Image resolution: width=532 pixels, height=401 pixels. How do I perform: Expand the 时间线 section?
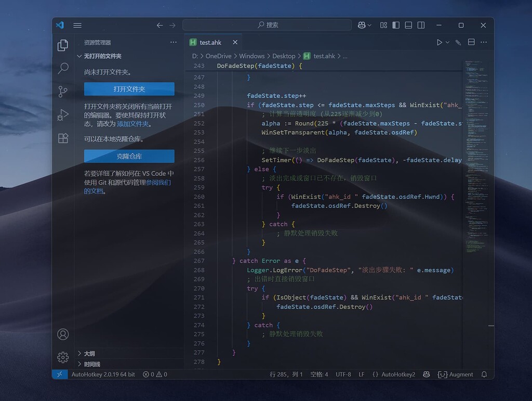[129, 364]
